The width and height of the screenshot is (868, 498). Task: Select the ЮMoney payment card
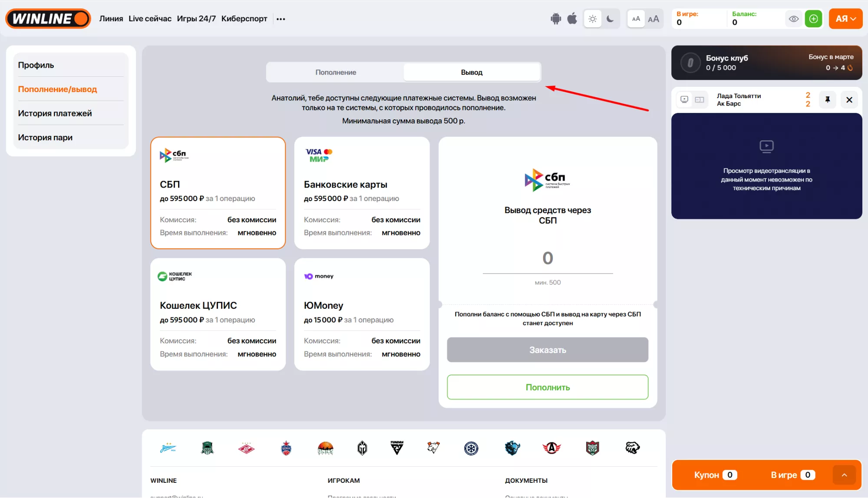click(362, 314)
